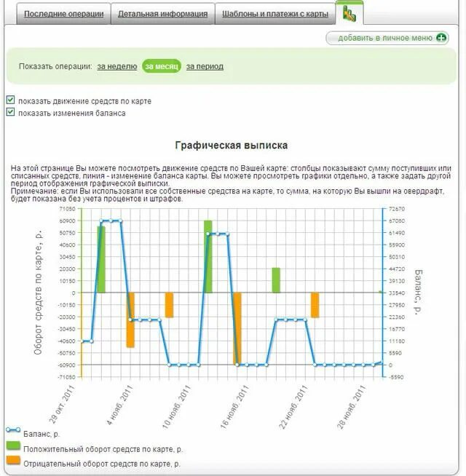Toggle показать изменения баланса checkbox
466x476 pixels.
point(11,112)
